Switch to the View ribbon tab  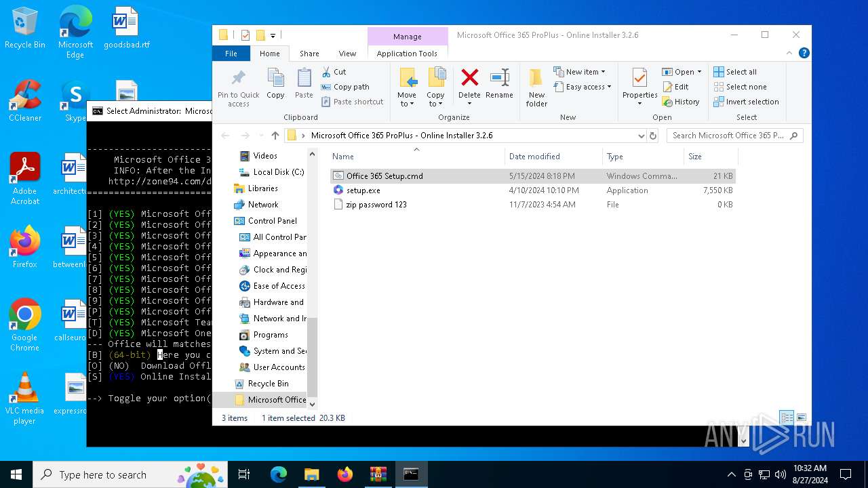coord(347,54)
